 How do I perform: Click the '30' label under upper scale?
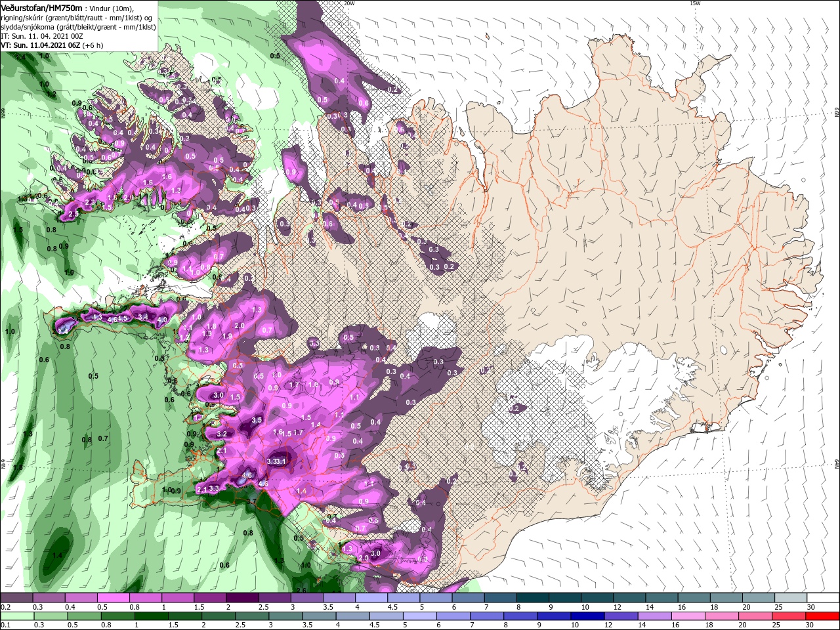click(811, 607)
